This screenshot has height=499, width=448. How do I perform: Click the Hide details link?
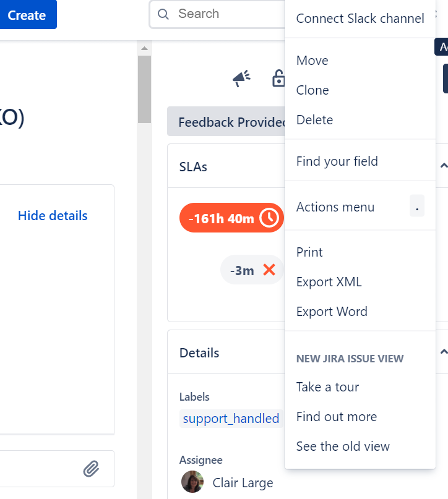(x=53, y=216)
